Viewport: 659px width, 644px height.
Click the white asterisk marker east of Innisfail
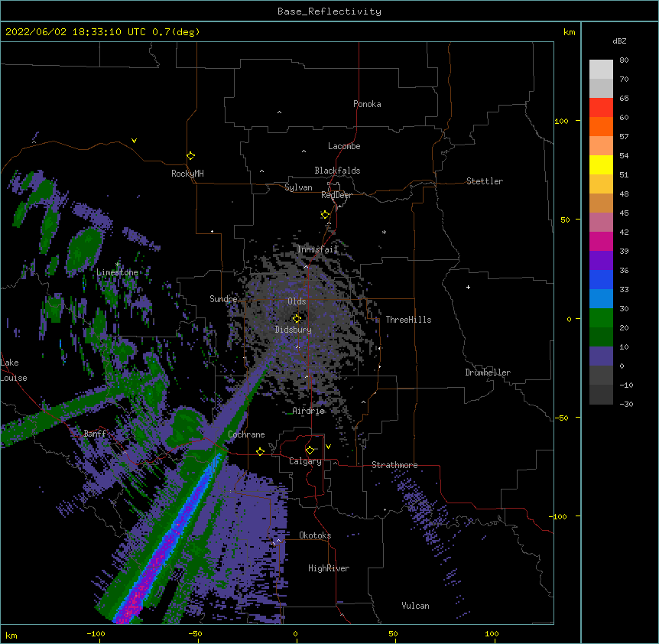click(384, 232)
